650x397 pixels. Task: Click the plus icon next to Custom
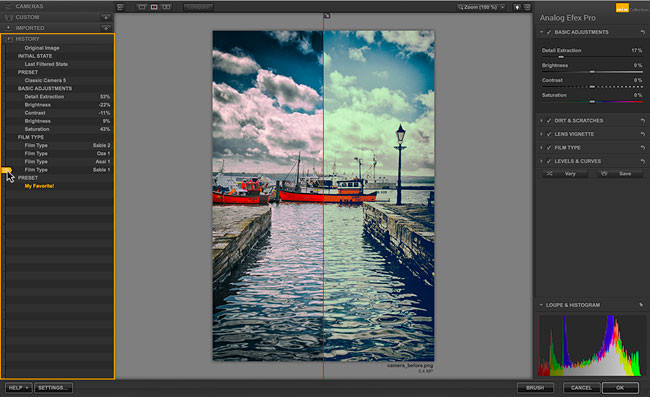pyautogui.click(x=106, y=17)
